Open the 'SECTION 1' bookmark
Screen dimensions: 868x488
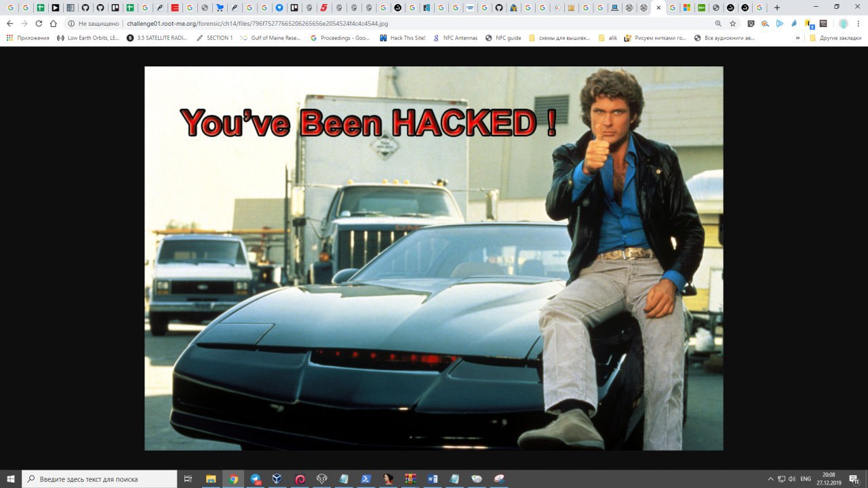pyautogui.click(x=214, y=38)
